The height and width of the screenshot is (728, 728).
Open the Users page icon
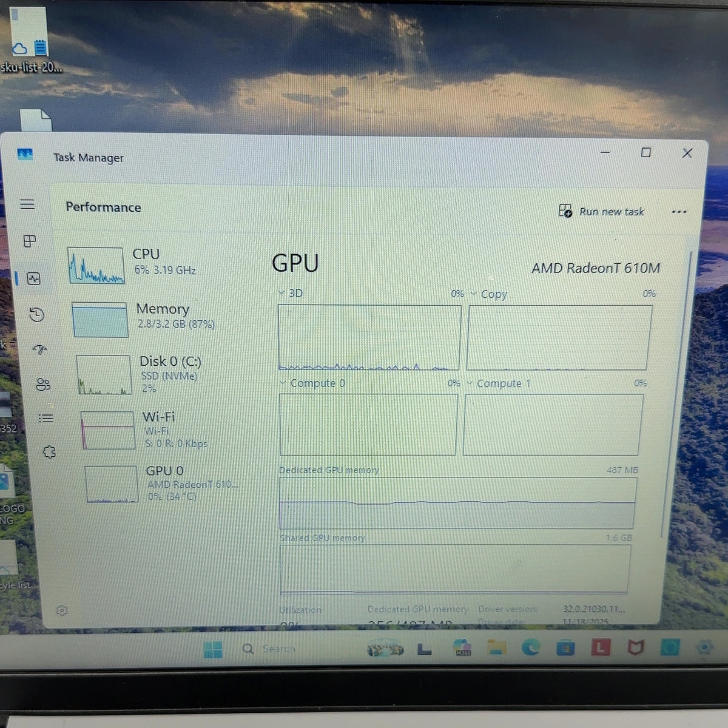(43, 385)
